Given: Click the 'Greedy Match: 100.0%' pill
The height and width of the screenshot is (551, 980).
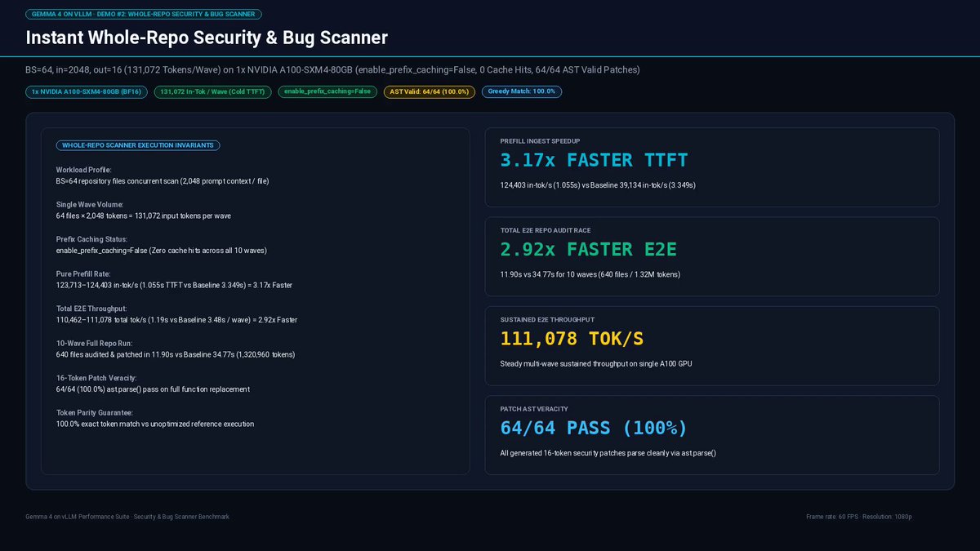Looking at the screenshot, I should pos(521,91).
